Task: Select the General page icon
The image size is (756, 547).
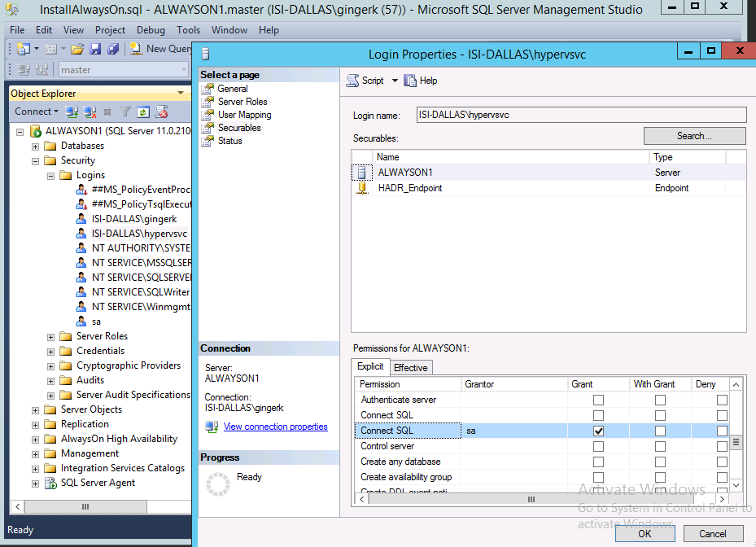Action: click(x=208, y=89)
